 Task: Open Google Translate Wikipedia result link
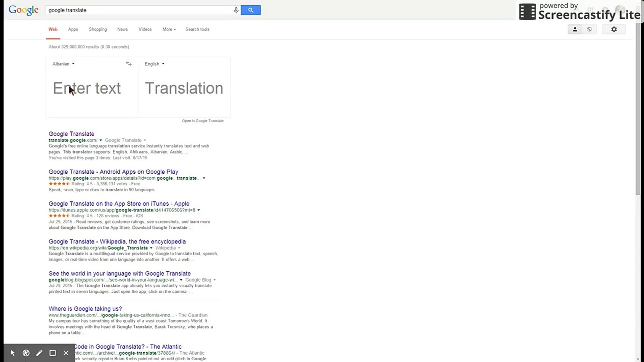(x=117, y=241)
